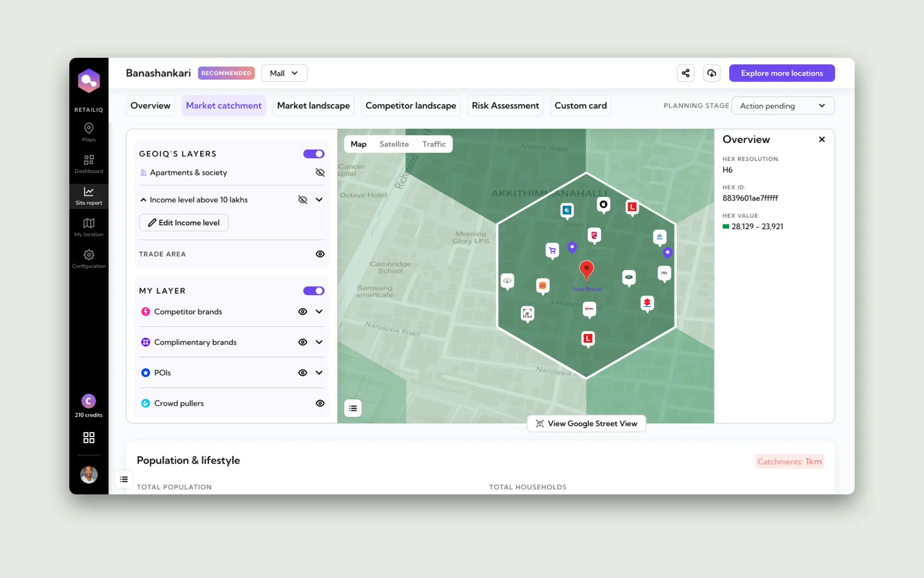
Task: Expand POIs chevron
Action: (x=319, y=373)
